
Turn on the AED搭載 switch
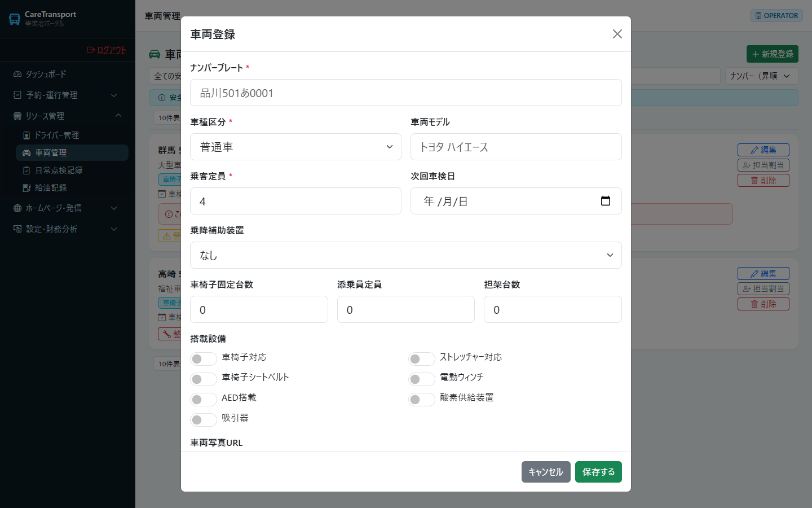pos(204,400)
